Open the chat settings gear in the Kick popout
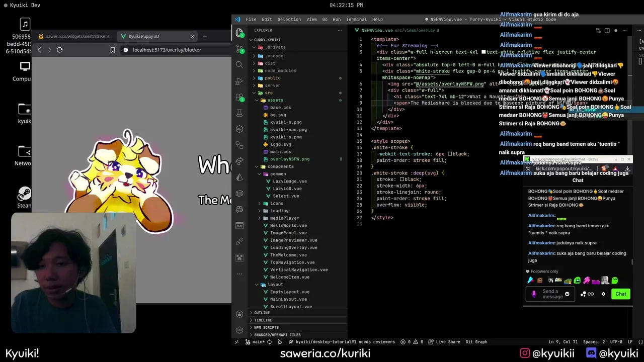The height and width of the screenshot is (362, 644). click(x=603, y=294)
